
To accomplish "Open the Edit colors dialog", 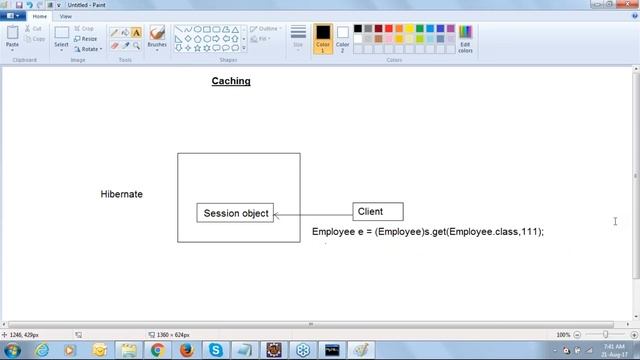I will [x=465, y=39].
